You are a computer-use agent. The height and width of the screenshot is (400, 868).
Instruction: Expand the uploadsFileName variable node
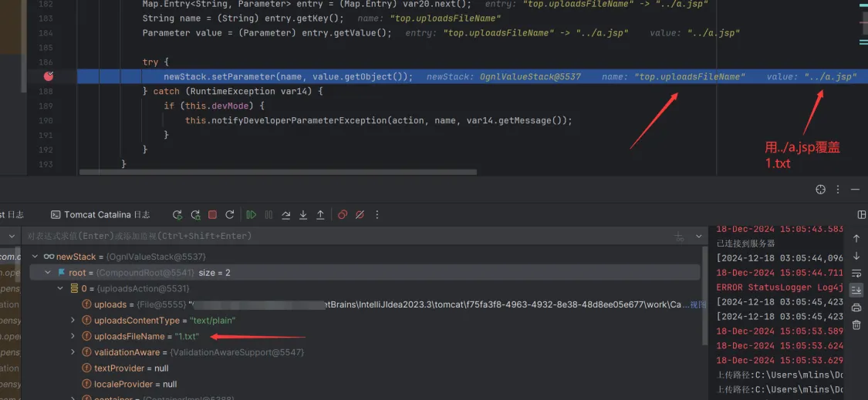[x=74, y=336]
